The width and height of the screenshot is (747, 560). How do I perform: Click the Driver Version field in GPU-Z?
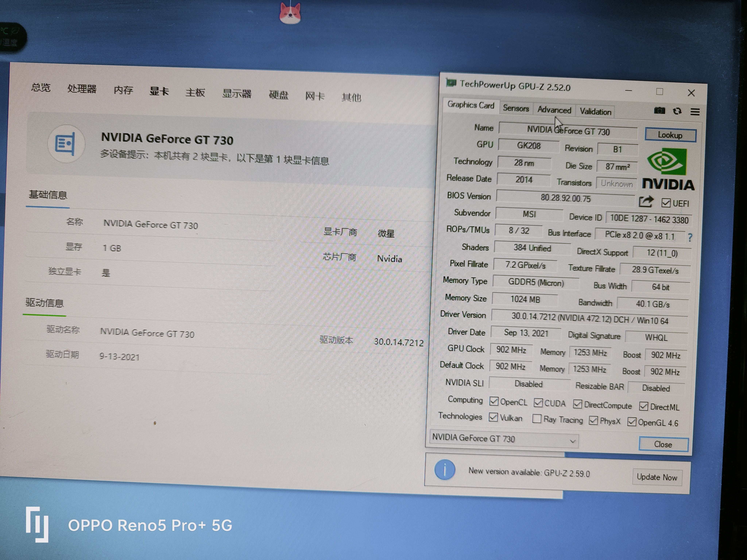coord(590,318)
